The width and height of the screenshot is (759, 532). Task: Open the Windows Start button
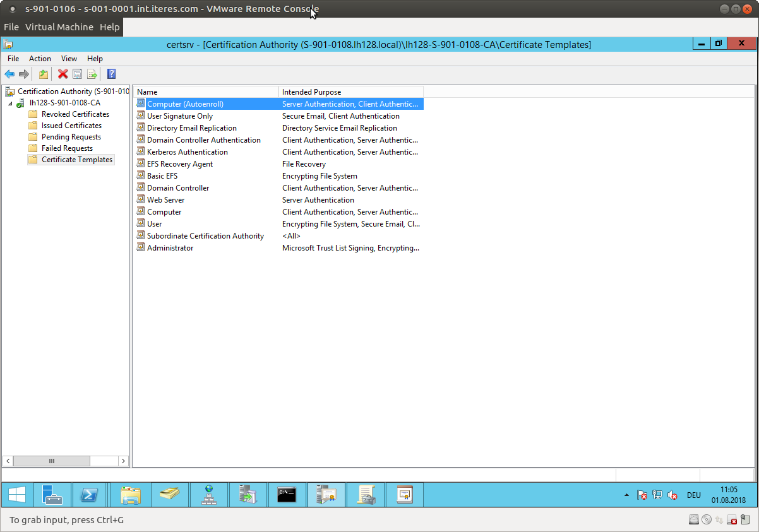click(x=17, y=495)
